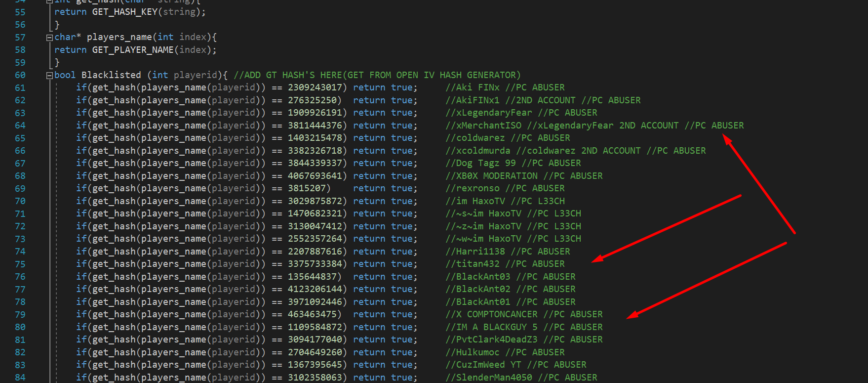The width and height of the screenshot is (868, 383).
Task: Collapse the Blacklisted function fold marker
Action: point(49,76)
